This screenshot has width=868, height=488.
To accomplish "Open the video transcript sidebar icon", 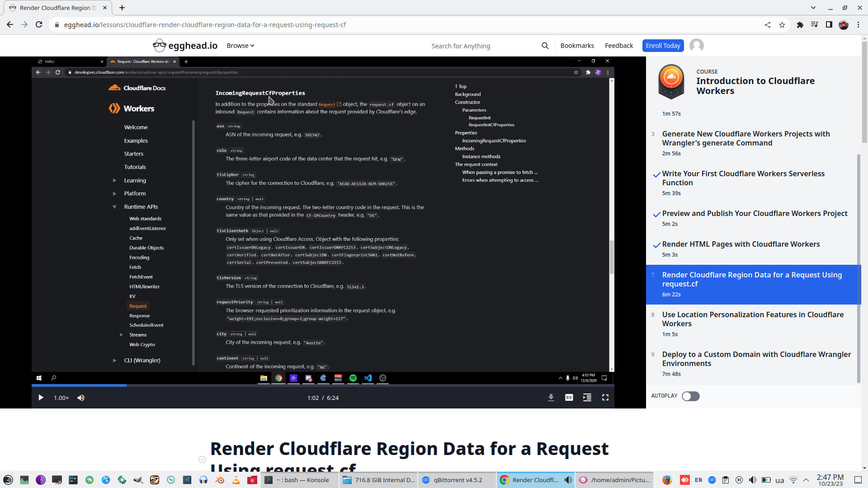I will [587, 398].
